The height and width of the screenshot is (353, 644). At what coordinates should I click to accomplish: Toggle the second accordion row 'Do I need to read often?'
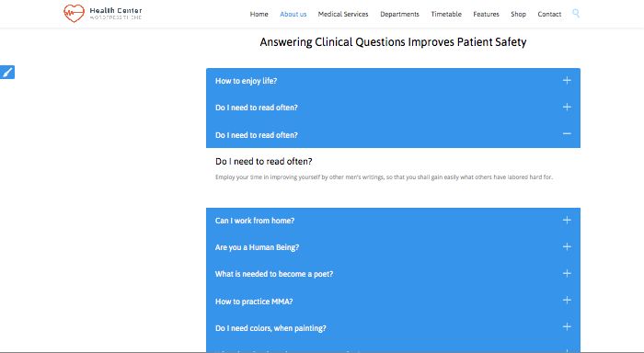coord(393,108)
